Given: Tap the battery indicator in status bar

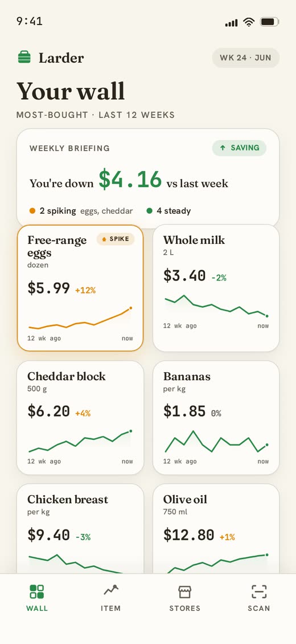Looking at the screenshot, I should (270, 22).
